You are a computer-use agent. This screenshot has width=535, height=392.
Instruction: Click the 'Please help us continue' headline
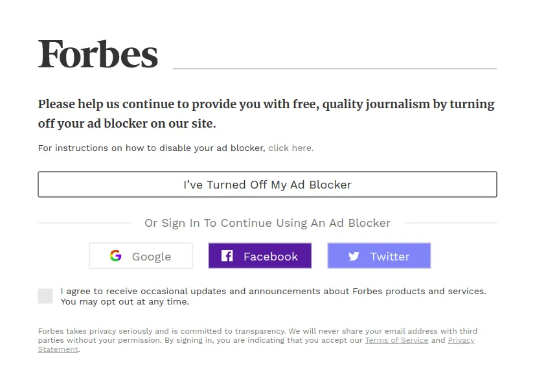point(266,113)
